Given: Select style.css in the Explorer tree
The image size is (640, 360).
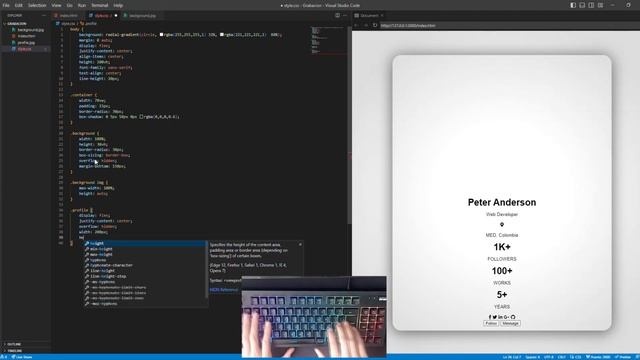Looking at the screenshot, I should 24,49.
